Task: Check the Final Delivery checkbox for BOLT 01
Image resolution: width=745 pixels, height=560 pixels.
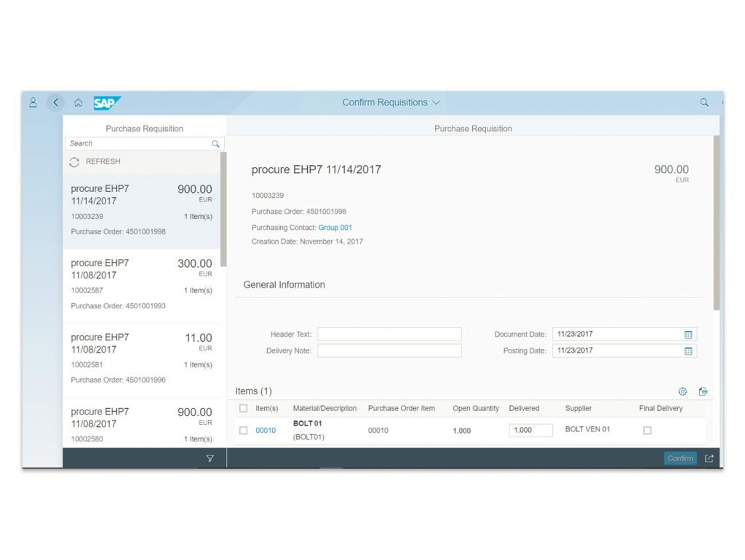Action: [x=646, y=431]
